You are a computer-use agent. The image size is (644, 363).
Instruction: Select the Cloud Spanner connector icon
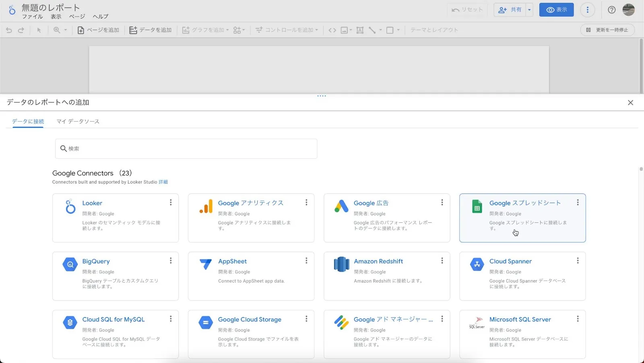point(477,265)
